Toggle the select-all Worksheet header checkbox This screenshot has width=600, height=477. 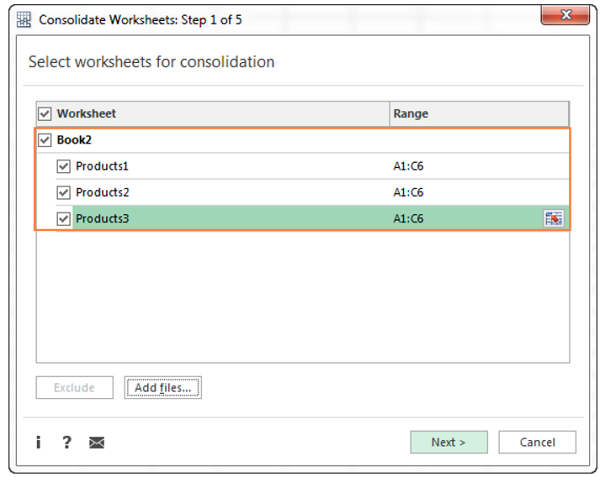45,114
